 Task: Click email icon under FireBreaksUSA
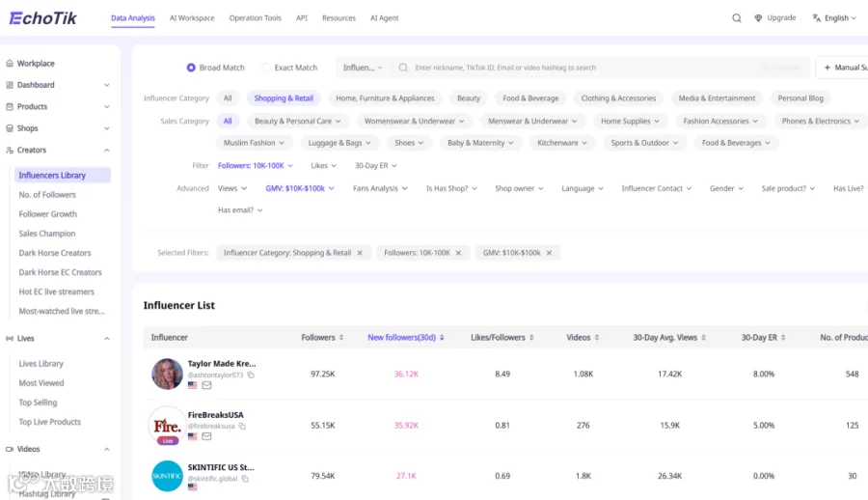(206, 436)
